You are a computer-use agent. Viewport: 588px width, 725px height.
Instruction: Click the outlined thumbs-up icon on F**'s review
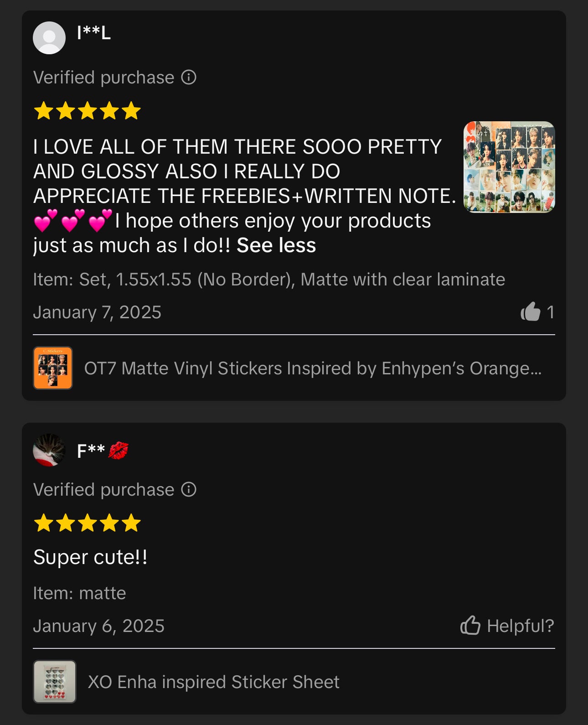(x=470, y=625)
